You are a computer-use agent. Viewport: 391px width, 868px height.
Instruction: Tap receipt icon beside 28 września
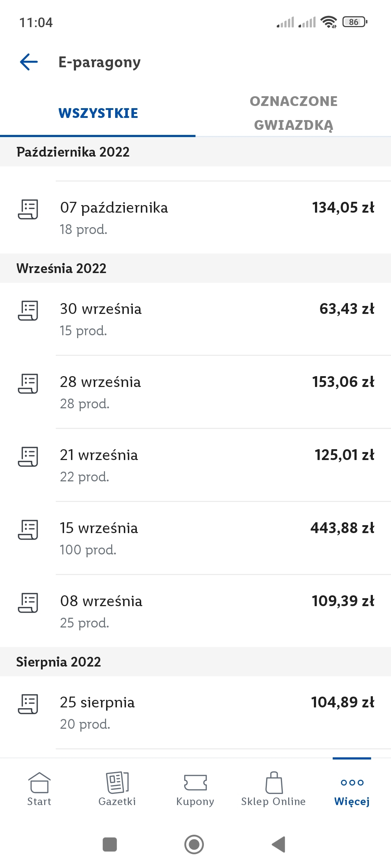coord(28,383)
